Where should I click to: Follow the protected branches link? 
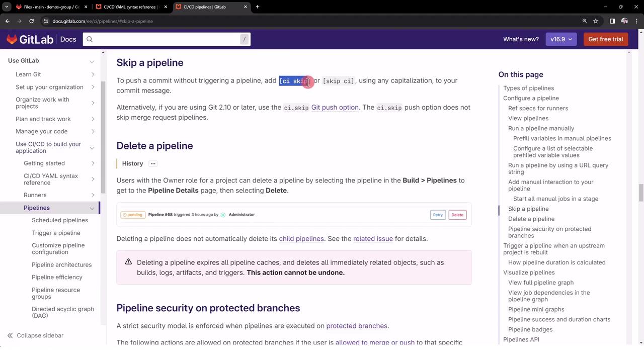(x=357, y=326)
